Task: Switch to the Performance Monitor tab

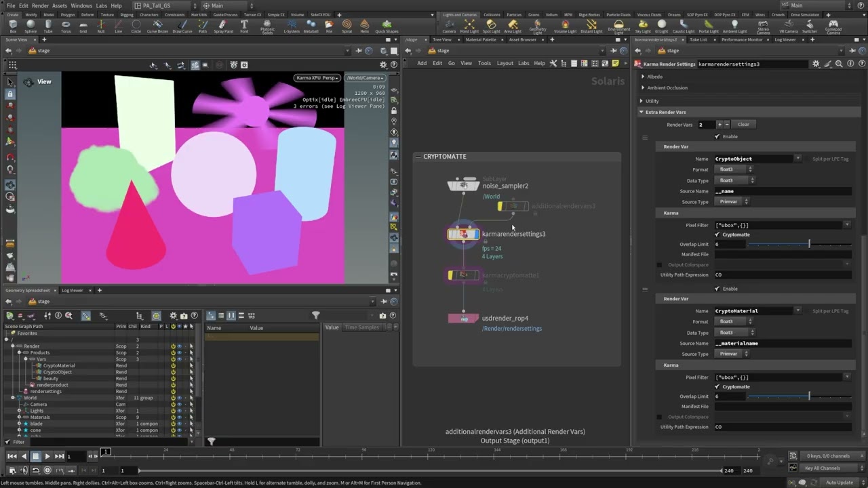Action: pyautogui.click(x=742, y=40)
